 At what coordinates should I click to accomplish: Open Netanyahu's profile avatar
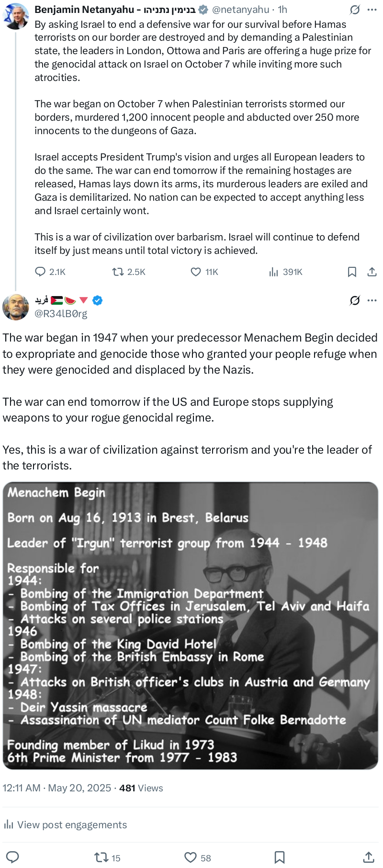(15, 16)
